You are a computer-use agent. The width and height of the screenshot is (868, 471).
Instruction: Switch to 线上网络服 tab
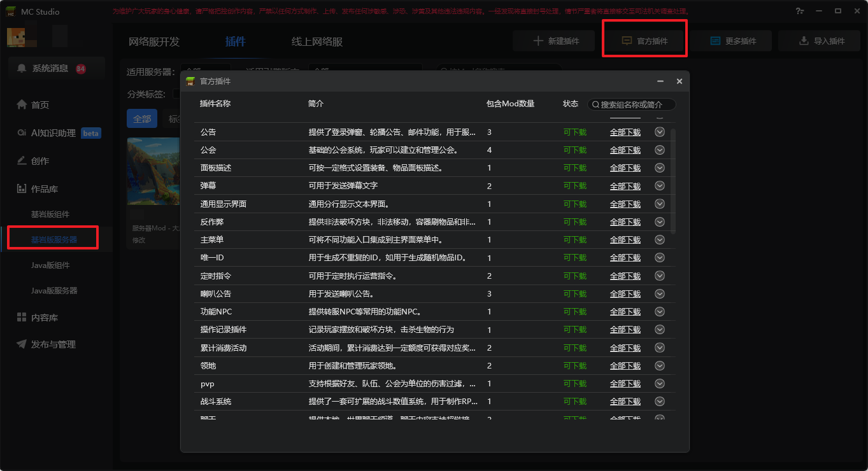[317, 42]
